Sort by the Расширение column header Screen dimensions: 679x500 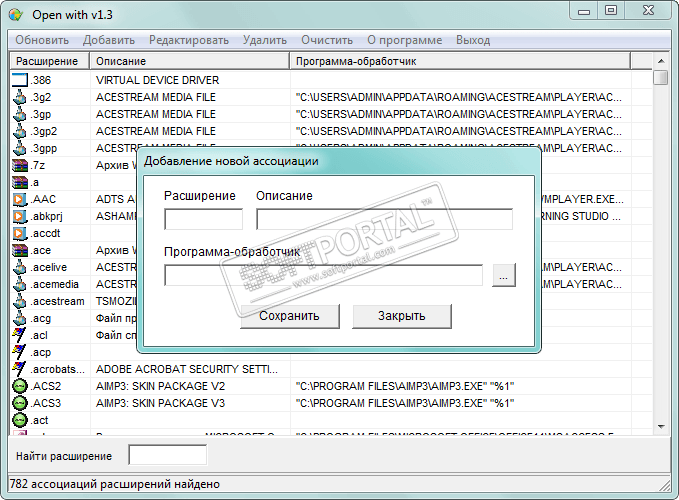coord(50,61)
